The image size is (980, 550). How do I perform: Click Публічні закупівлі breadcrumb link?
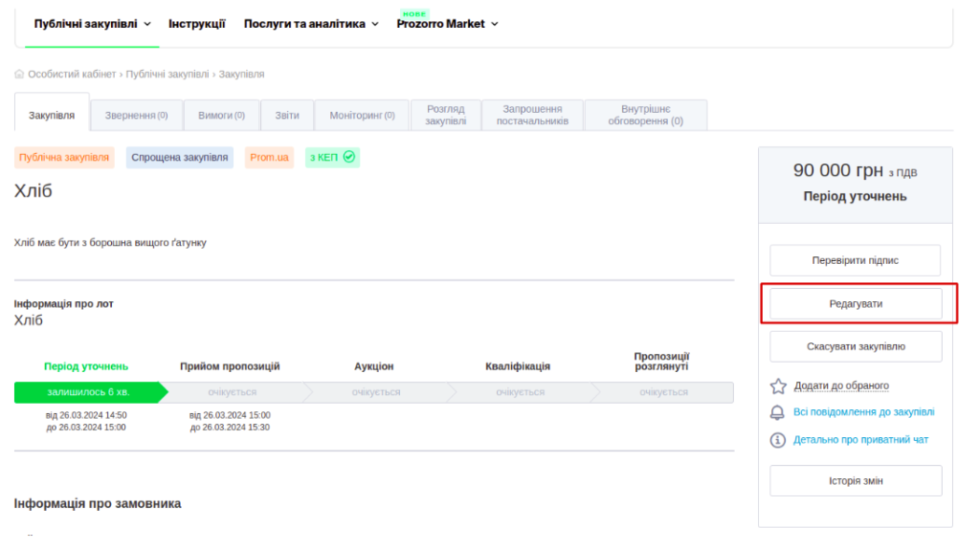click(x=168, y=74)
